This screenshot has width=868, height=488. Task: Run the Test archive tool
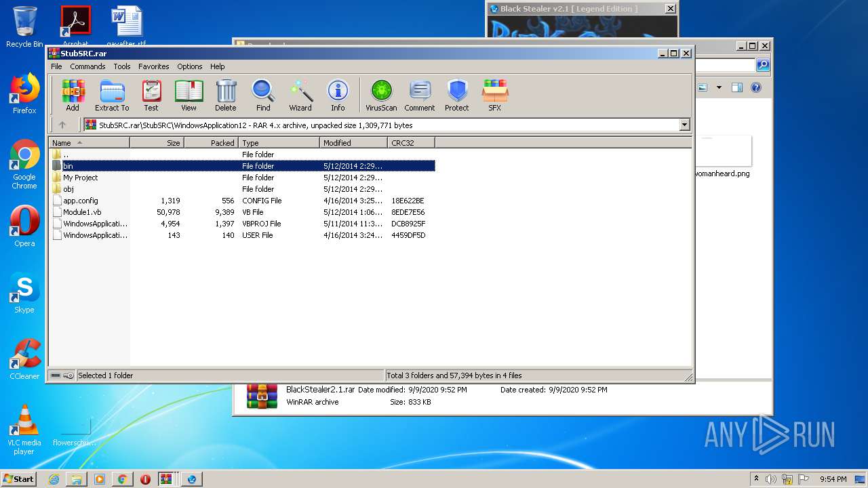coord(151,96)
